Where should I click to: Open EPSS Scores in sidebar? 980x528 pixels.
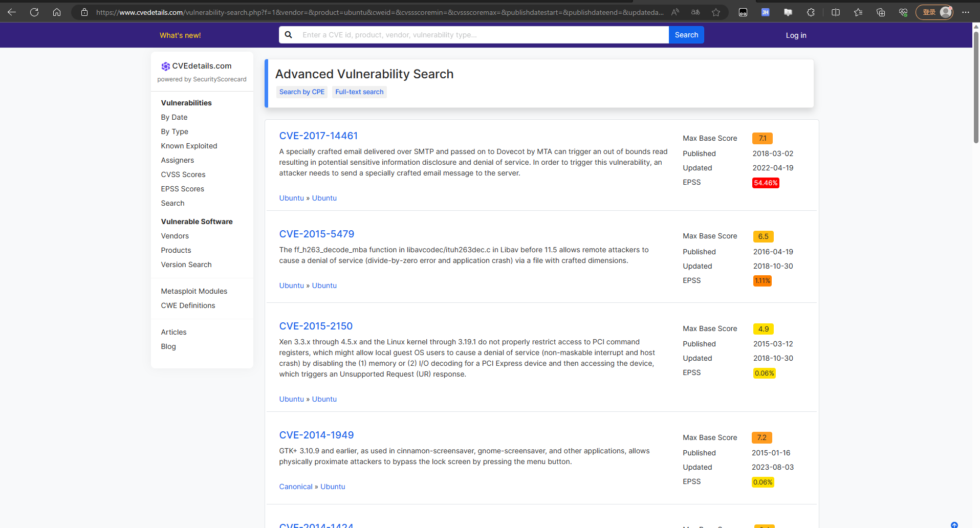(x=182, y=189)
